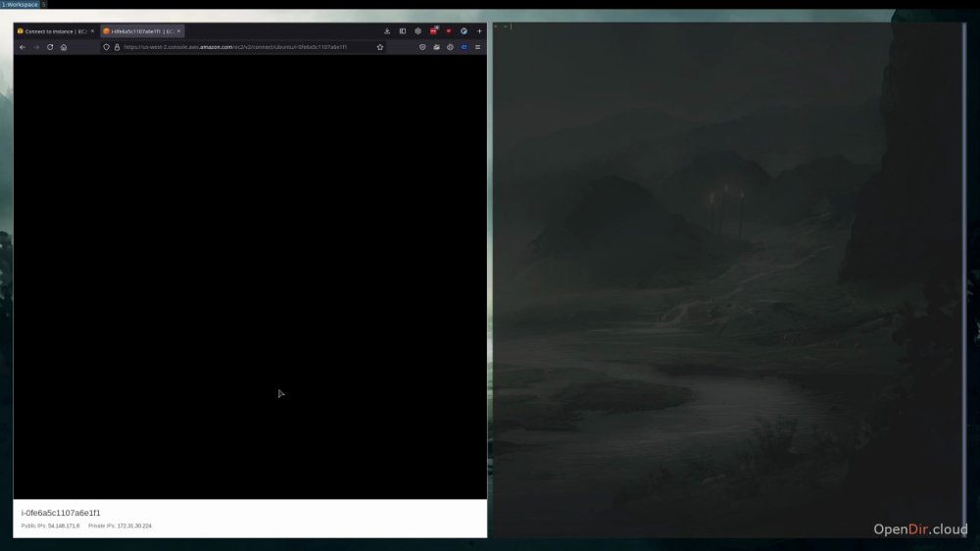This screenshot has width=980, height=551.
Task: Close the i-0fe6a5c1107a6e1f1 tab
Action: 178,31
